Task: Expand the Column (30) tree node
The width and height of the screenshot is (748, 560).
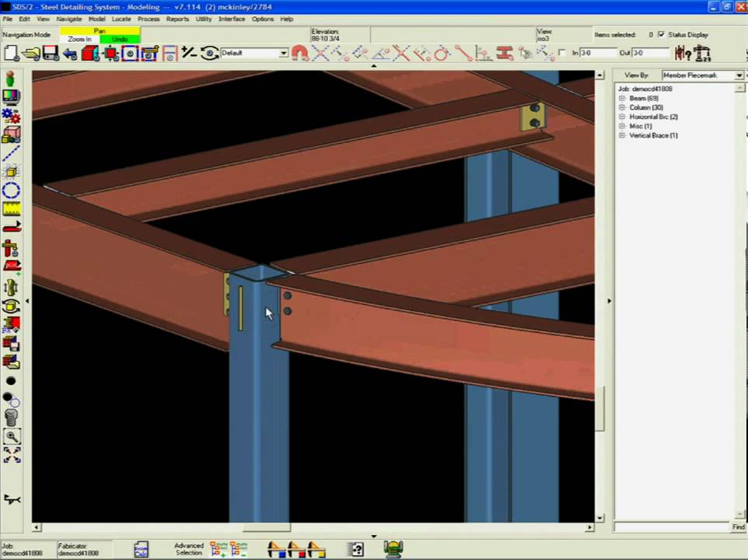Action: coord(621,107)
